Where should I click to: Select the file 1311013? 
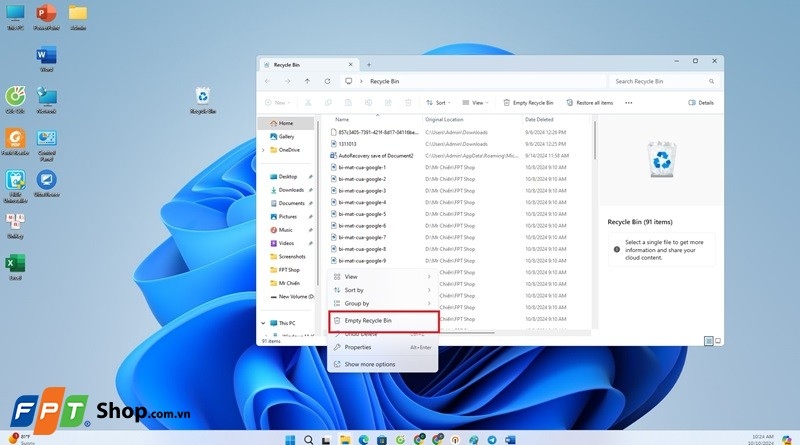(x=347, y=144)
